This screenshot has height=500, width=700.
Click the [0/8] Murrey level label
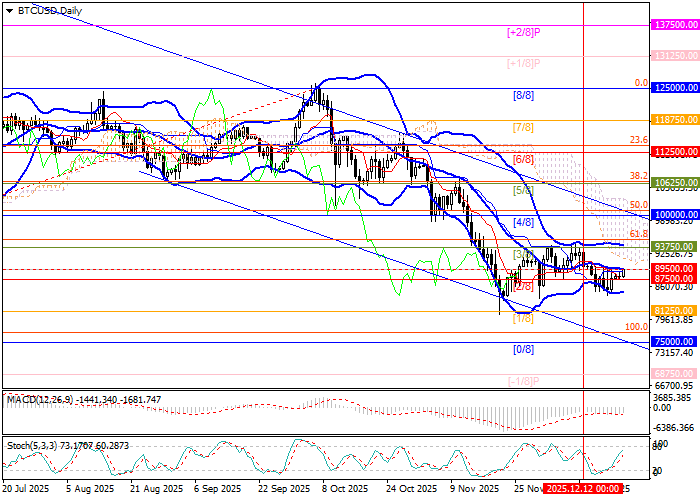point(522,349)
